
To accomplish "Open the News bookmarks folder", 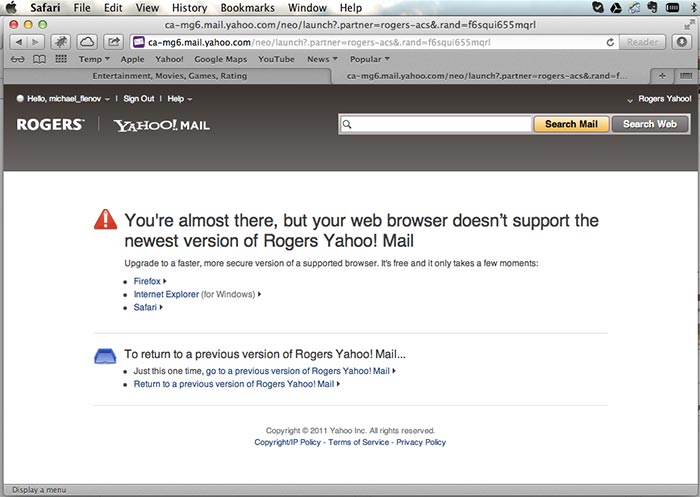I will click(322, 59).
